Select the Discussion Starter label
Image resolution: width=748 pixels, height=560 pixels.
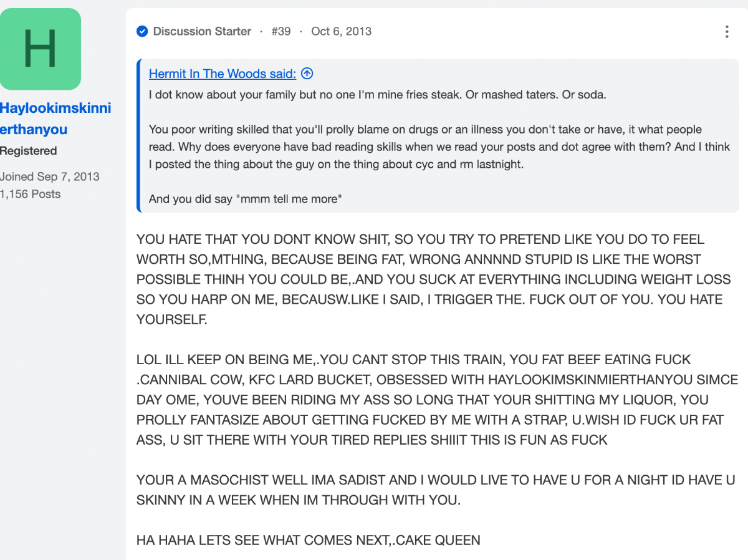click(x=202, y=31)
